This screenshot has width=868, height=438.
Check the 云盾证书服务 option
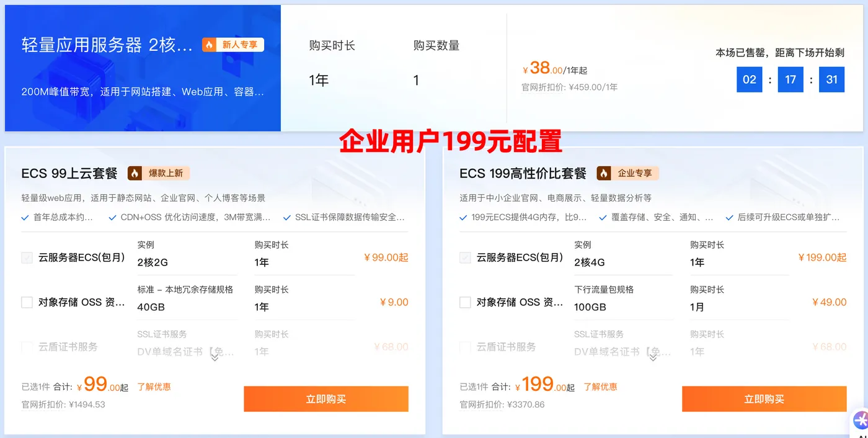(x=26, y=347)
